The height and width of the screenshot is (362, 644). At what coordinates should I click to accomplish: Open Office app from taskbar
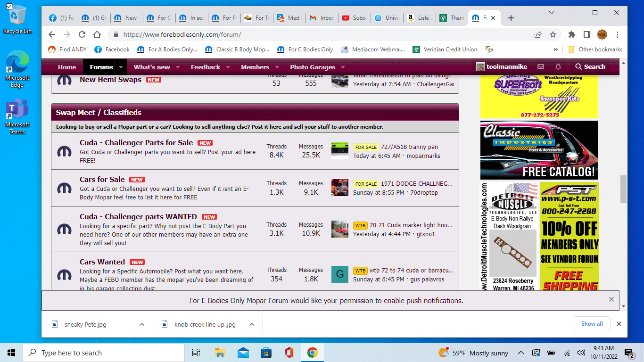(x=289, y=353)
